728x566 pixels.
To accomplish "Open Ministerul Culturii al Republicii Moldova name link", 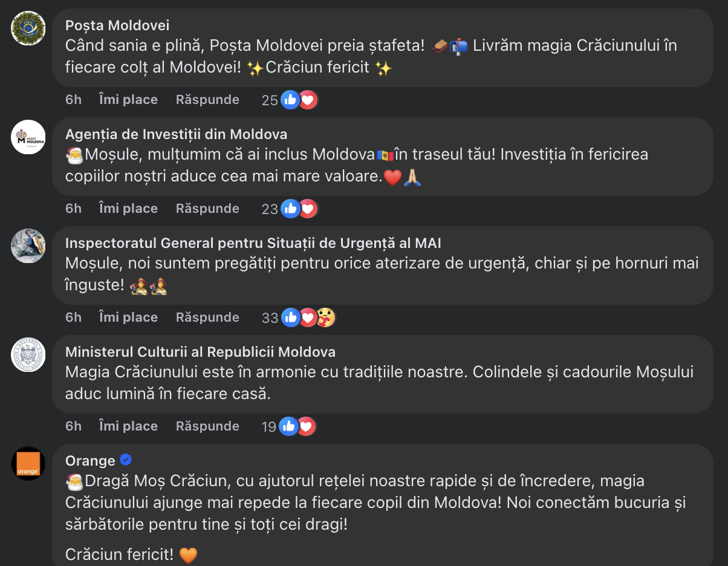I will click(x=200, y=351).
